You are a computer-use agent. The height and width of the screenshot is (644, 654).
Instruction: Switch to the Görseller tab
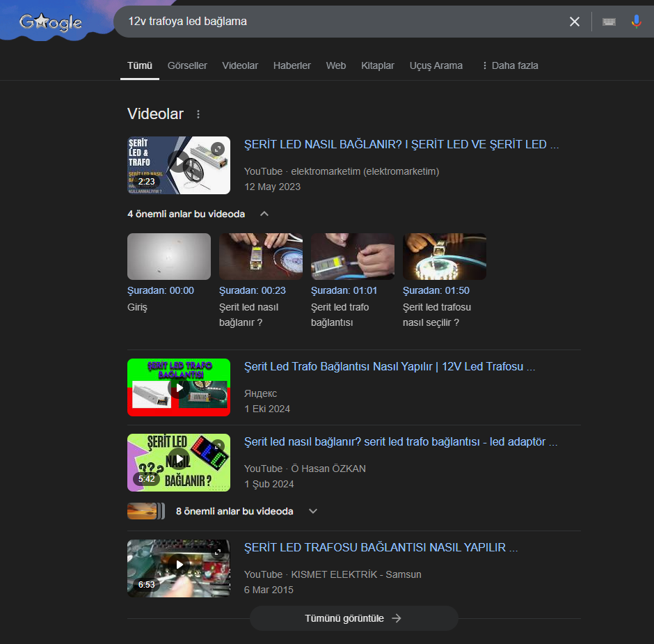pyautogui.click(x=187, y=65)
